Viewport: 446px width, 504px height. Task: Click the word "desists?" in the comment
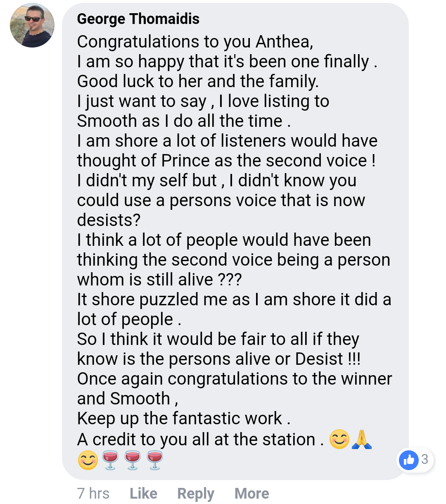click(109, 220)
